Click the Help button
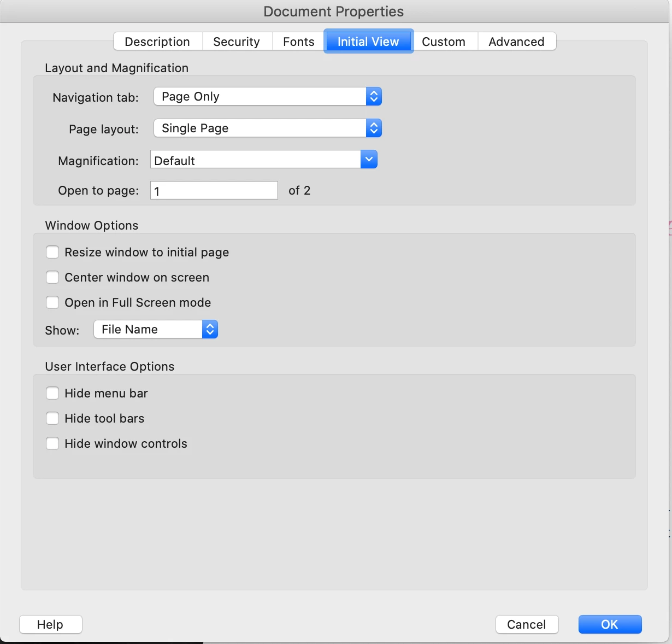 point(50,624)
